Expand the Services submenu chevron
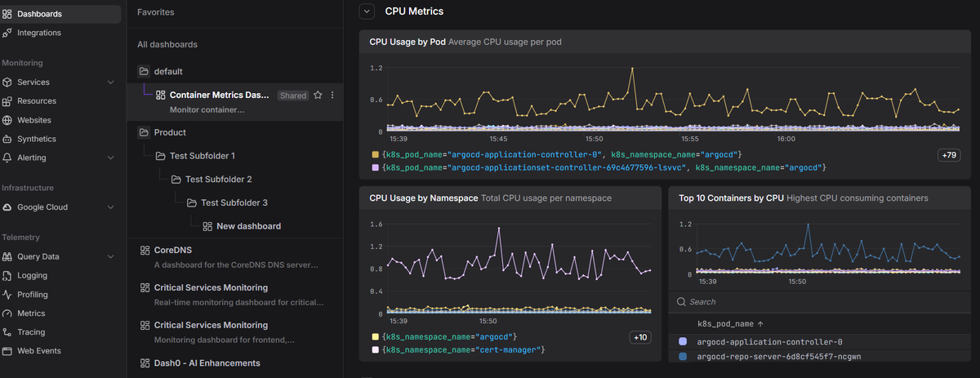980x378 pixels. click(111, 82)
